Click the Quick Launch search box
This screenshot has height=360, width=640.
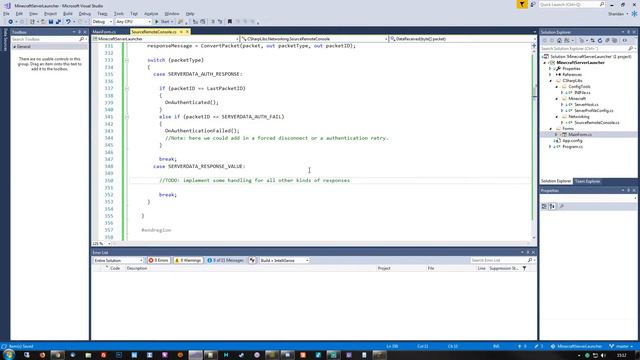pos(571,4)
